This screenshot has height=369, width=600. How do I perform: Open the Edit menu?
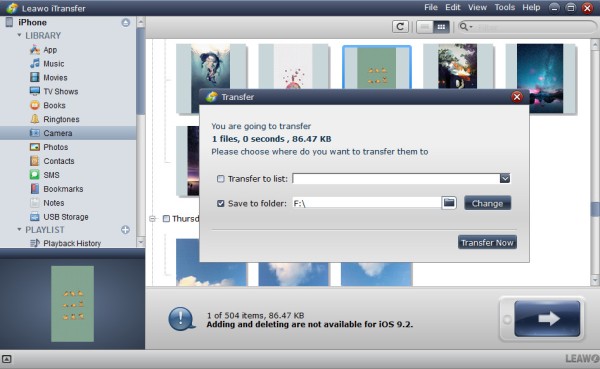click(453, 7)
